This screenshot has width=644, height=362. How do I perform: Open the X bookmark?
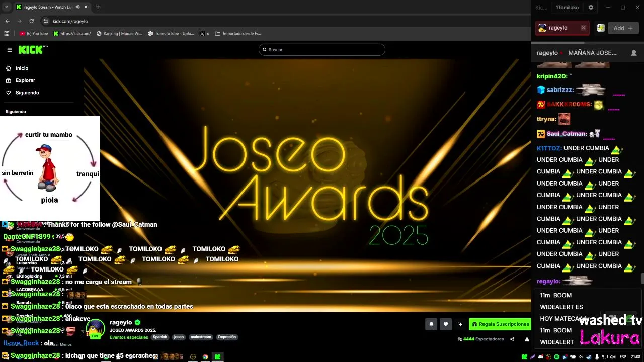click(204, 34)
